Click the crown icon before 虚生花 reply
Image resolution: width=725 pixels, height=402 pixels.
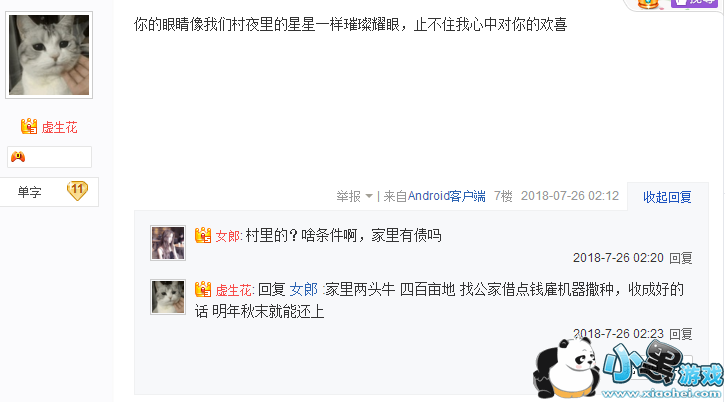click(x=203, y=290)
